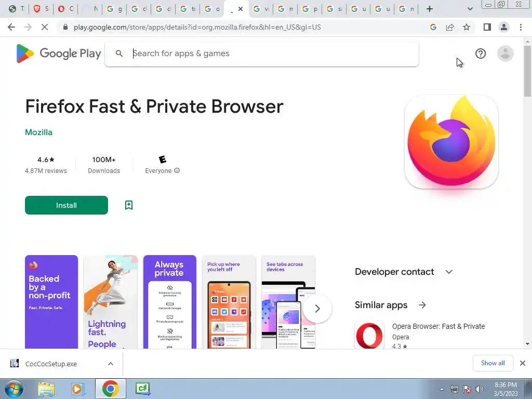The width and height of the screenshot is (532, 399).
Task: Open the Backed by a non-profit screenshot
Action: (51, 302)
